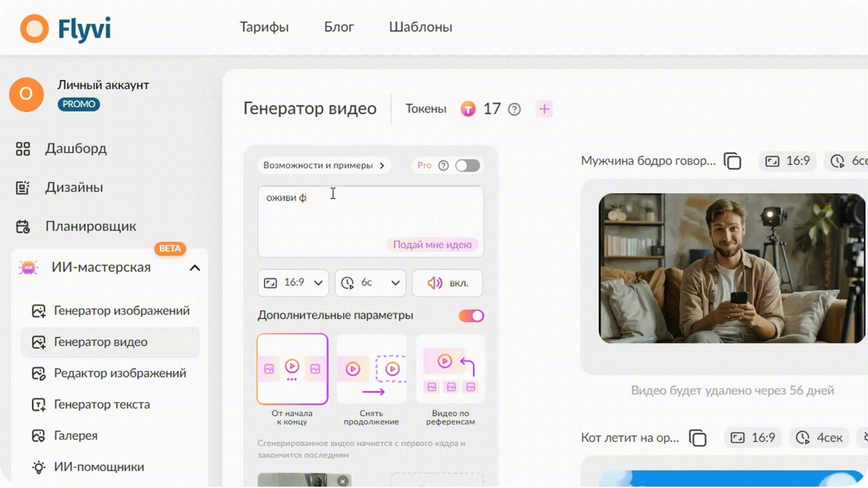The width and height of the screenshot is (868, 488).
Task: Click the tokens coin icon
Action: 468,109
